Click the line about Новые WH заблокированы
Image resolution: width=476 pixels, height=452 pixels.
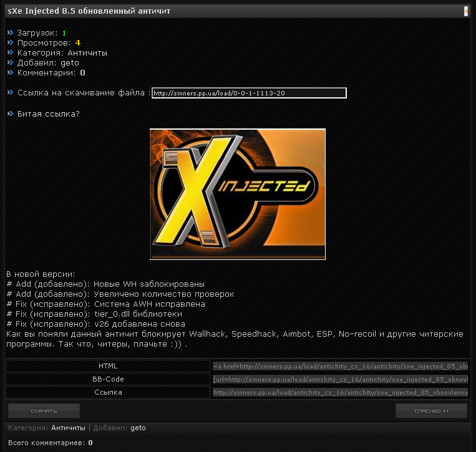tap(105, 284)
